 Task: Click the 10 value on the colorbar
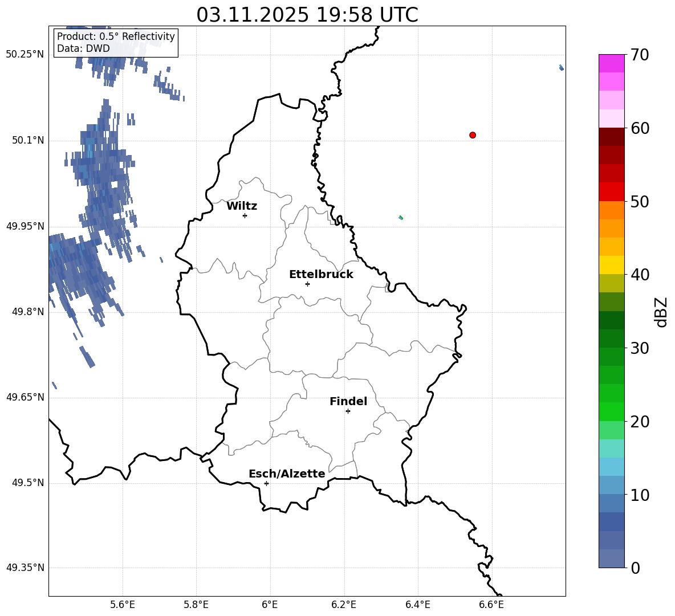[640, 495]
